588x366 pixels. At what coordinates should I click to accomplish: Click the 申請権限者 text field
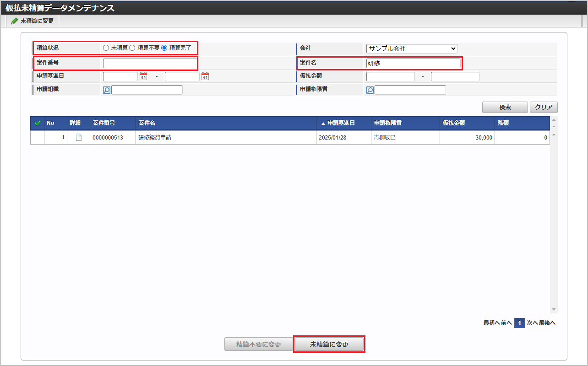(x=410, y=90)
